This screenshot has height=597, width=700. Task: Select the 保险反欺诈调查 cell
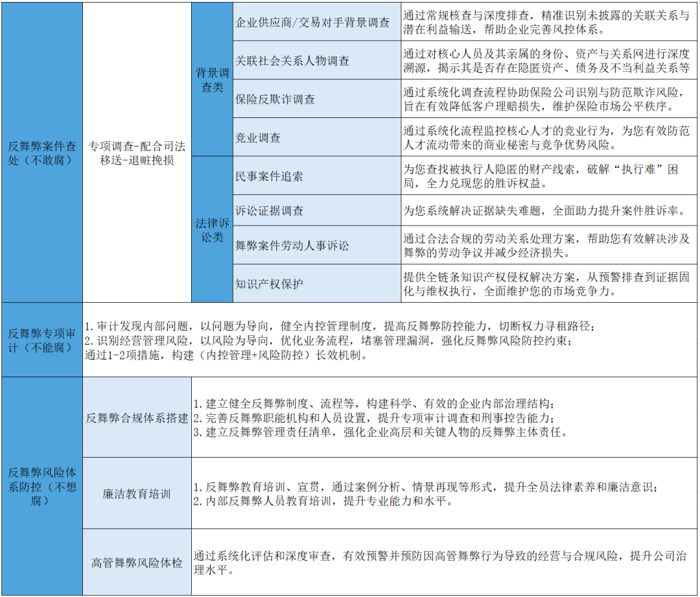coord(317,99)
